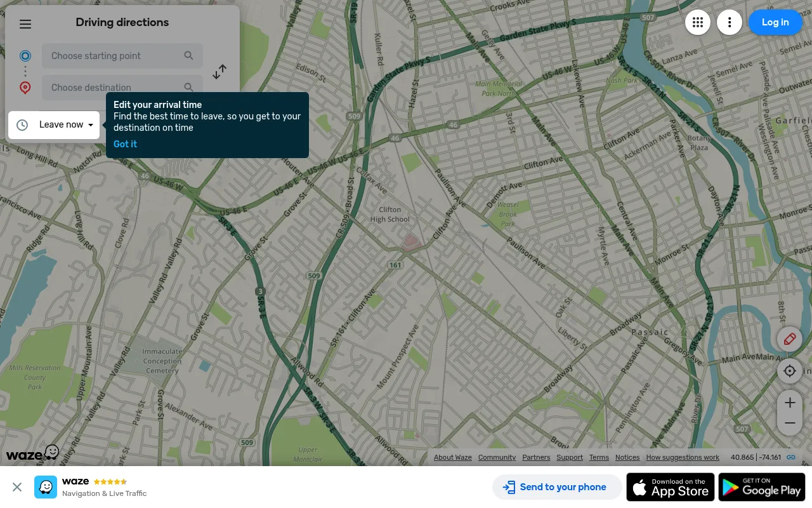
Task: Open the About Waze link
Action: (453, 457)
